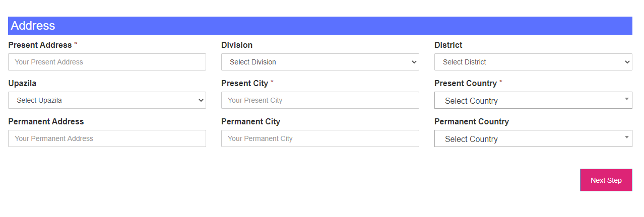Click the 'Permanent Address' field label
This screenshot has width=644, height=217.
coord(46,121)
